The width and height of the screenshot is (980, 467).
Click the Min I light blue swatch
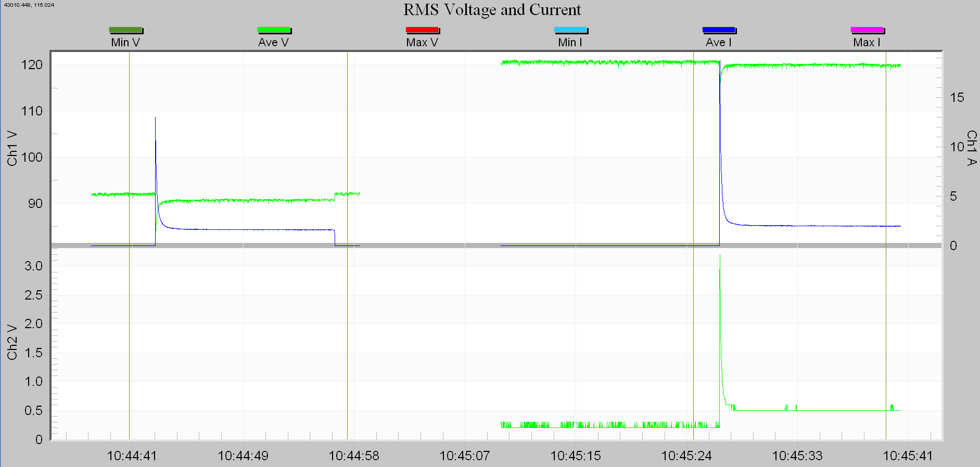[570, 30]
